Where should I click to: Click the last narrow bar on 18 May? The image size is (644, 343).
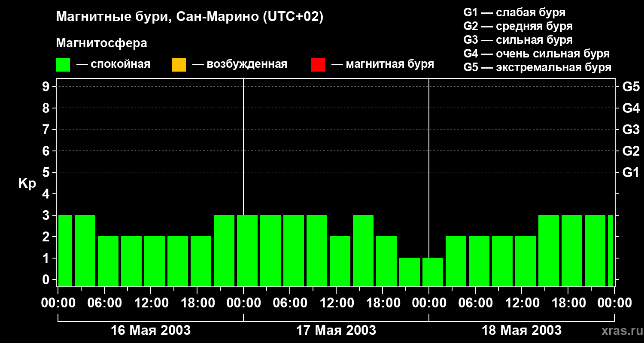611,250
